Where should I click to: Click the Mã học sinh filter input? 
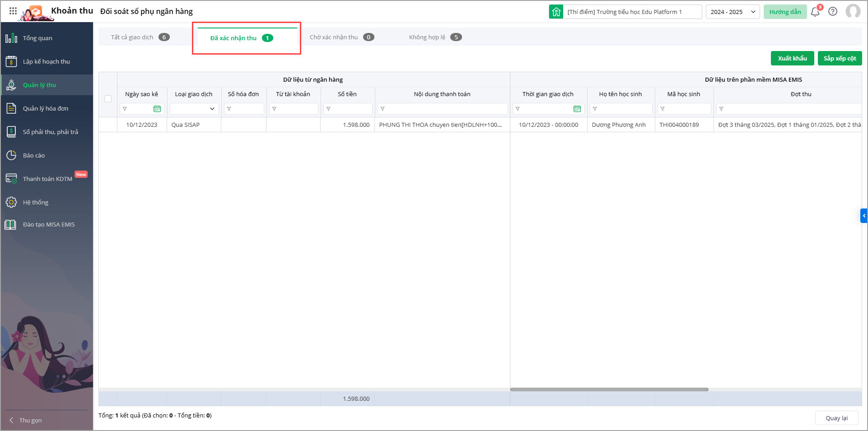[x=684, y=109]
